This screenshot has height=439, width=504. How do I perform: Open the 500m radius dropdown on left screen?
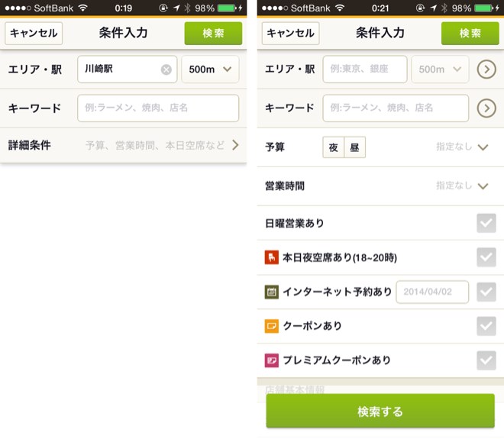point(210,69)
